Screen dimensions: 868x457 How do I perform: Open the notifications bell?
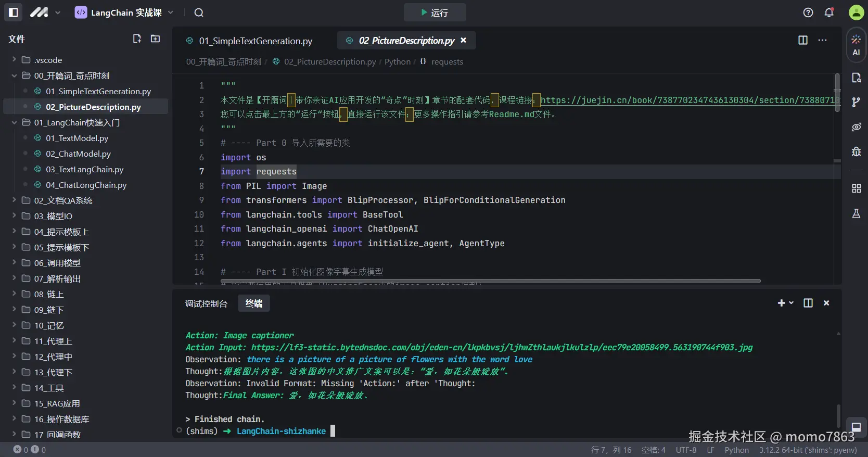pyautogui.click(x=829, y=12)
